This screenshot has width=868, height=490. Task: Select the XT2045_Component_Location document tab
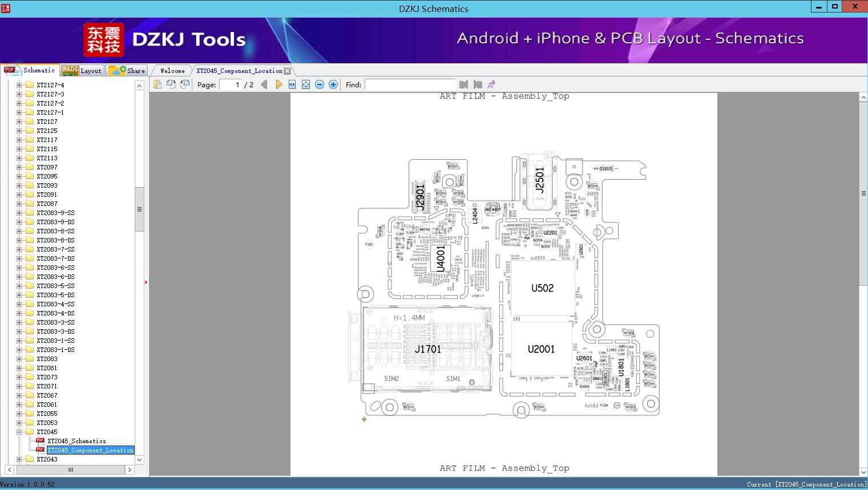[240, 71]
